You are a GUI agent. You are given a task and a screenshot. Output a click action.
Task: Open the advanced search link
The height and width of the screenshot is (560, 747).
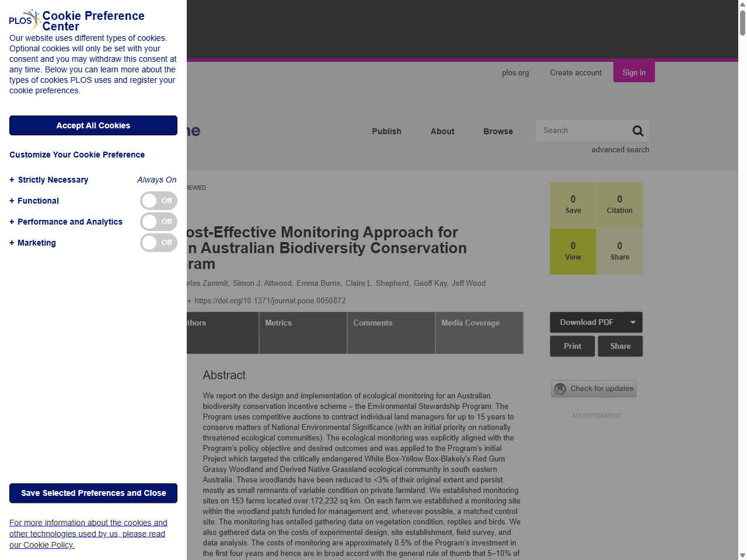620,149
